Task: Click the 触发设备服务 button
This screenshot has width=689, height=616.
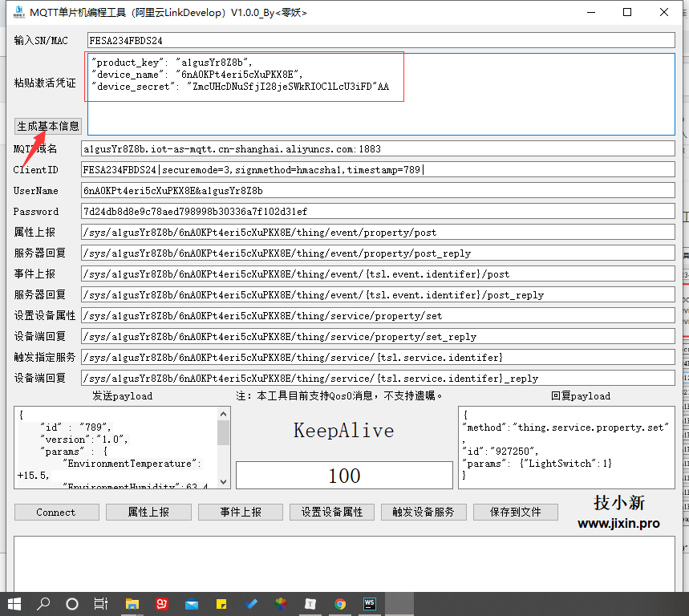Action: tap(424, 513)
